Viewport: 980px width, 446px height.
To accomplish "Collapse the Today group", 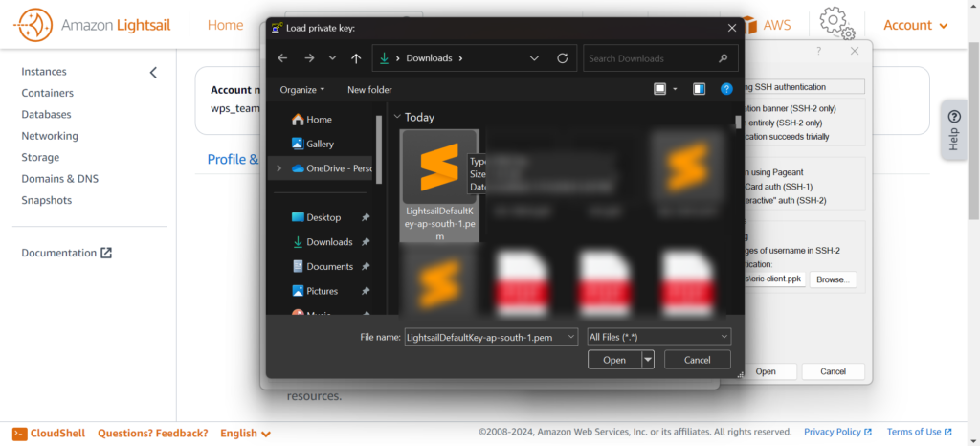I will tap(397, 118).
